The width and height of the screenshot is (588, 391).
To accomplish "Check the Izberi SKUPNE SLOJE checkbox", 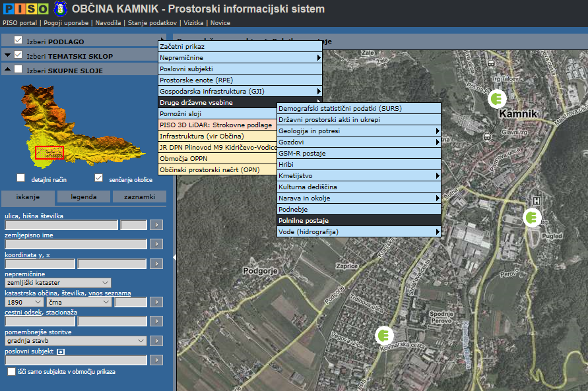I will tap(18, 70).
